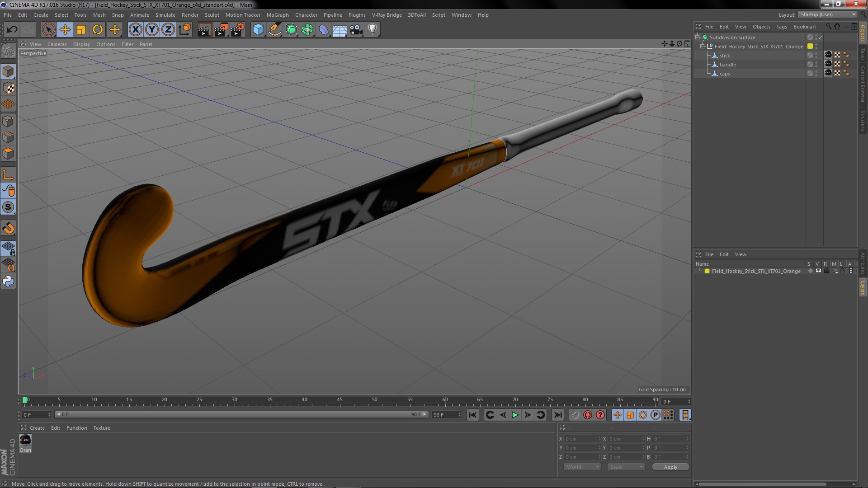Toggle Subdivision Surface enable checkmark
The height and width of the screenshot is (488, 868).
(820, 38)
